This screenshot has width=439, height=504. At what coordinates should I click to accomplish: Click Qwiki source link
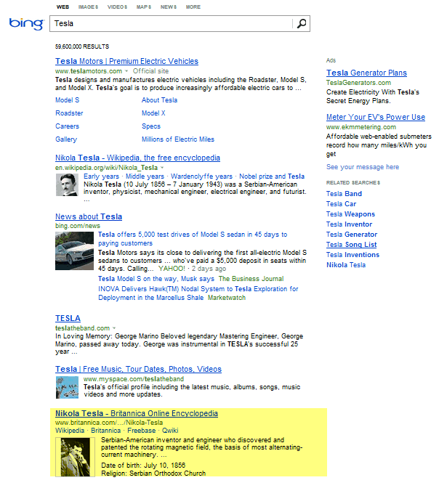point(170,431)
